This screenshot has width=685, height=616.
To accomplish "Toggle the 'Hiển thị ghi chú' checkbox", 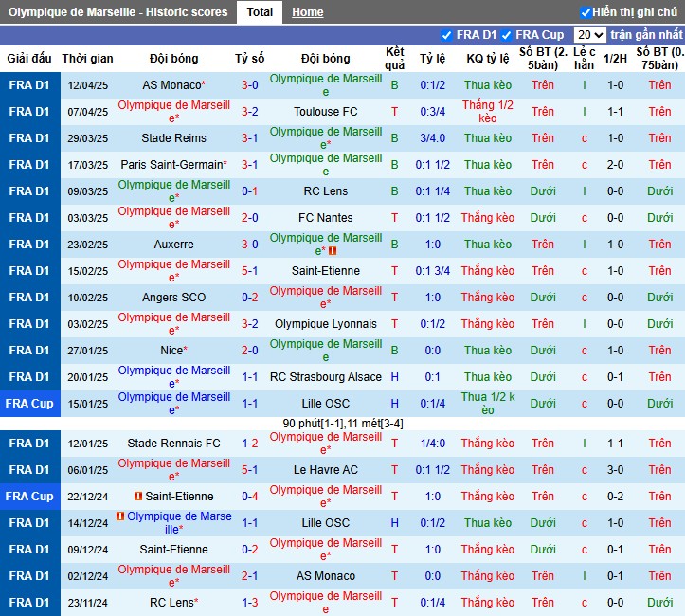I will pyautogui.click(x=586, y=12).
